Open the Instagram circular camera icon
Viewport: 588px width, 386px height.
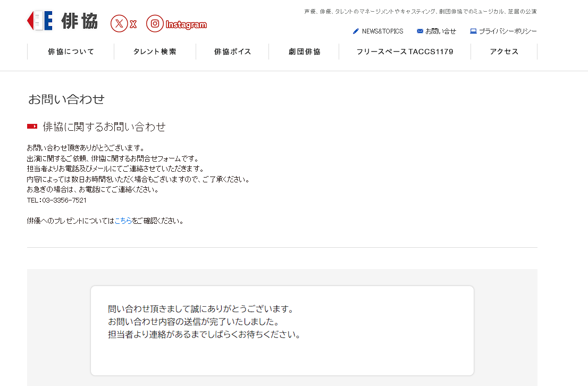[155, 23]
